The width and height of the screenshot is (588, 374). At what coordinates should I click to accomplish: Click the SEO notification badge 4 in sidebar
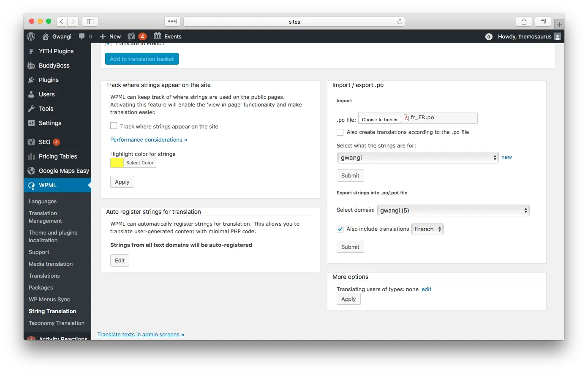pyautogui.click(x=56, y=142)
